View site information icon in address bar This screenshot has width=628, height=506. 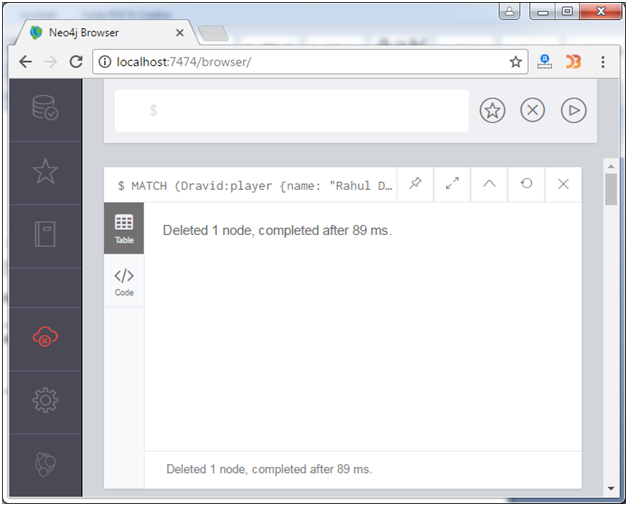(x=105, y=62)
